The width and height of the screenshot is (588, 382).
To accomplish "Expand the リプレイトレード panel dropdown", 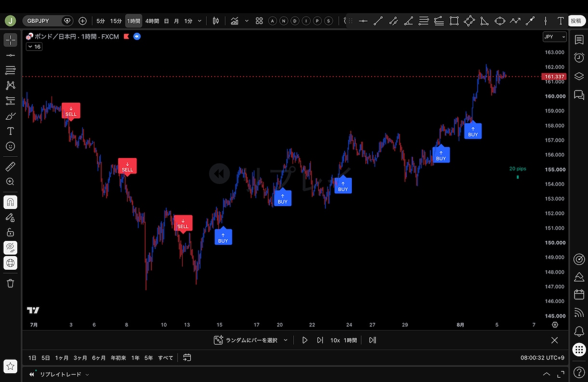I will coord(87,374).
